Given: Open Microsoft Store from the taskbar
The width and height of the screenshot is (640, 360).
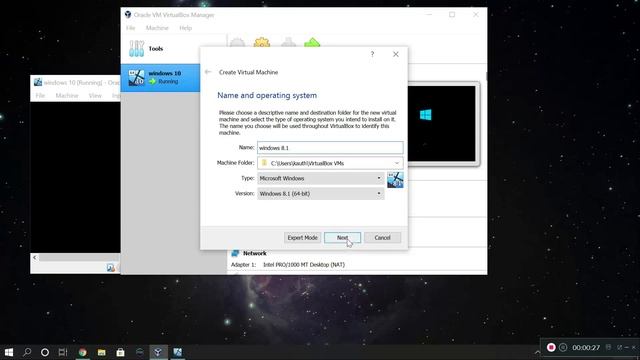Looking at the screenshot, I should pyautogui.click(x=120, y=352).
